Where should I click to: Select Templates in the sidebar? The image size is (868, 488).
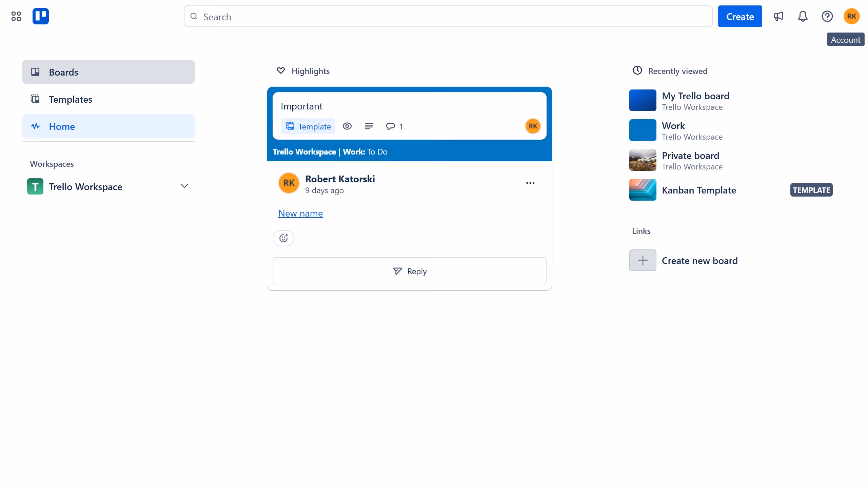point(108,99)
